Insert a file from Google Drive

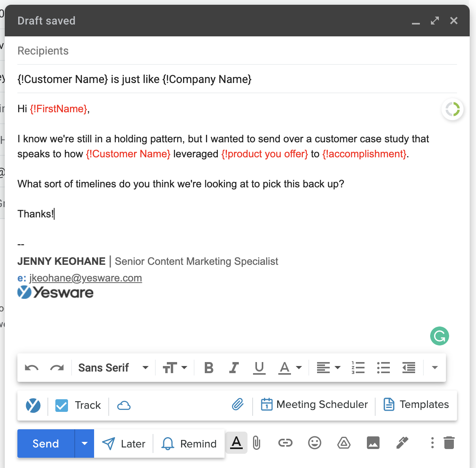point(344,443)
